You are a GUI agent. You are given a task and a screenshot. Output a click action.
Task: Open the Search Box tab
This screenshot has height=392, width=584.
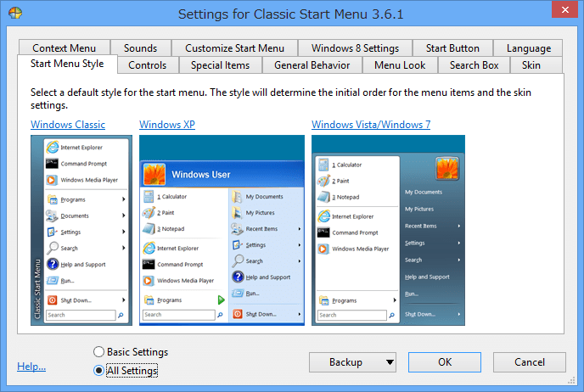click(x=475, y=65)
